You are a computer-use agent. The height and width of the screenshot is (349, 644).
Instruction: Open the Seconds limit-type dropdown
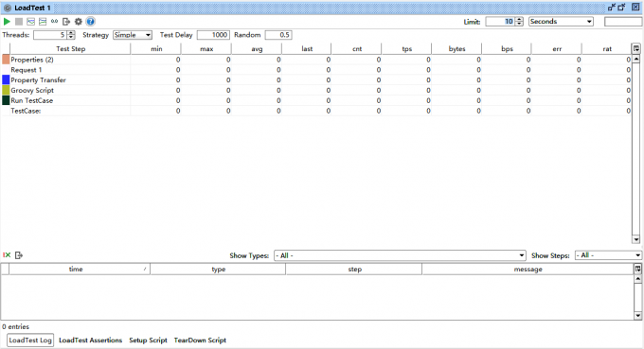click(x=561, y=22)
